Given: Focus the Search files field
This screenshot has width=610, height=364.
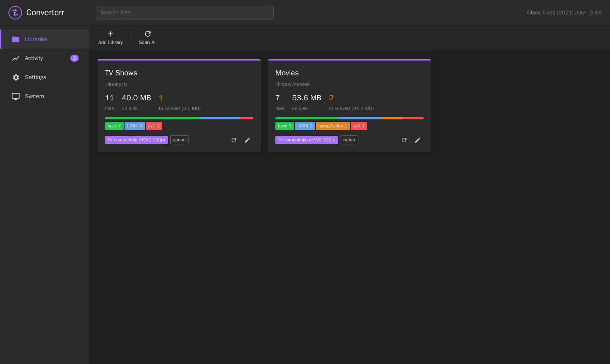Looking at the screenshot, I should click(x=185, y=13).
